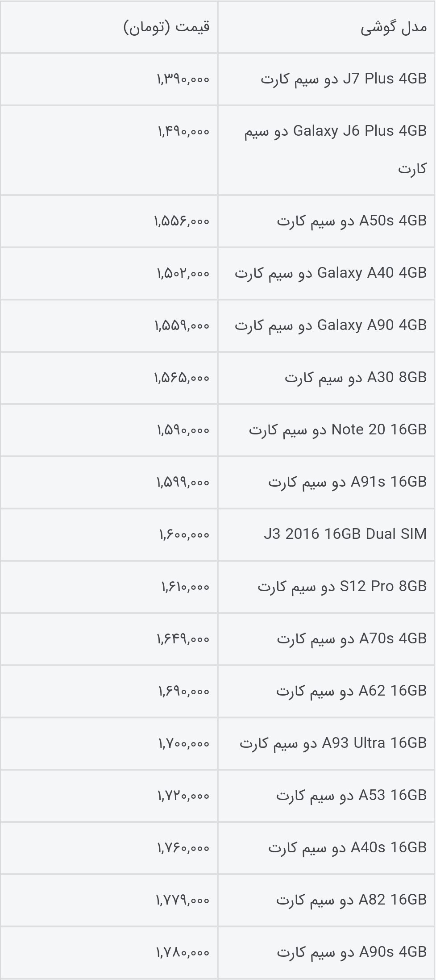
Task: Click the A70s 4GB price ۱,۶۴۹,۰۰۰
Action: point(183,639)
